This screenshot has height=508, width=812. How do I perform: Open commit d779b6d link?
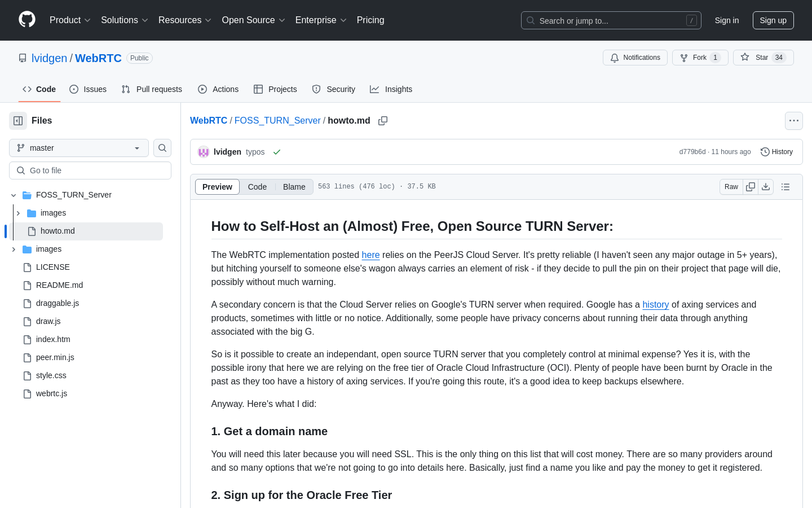tap(692, 152)
